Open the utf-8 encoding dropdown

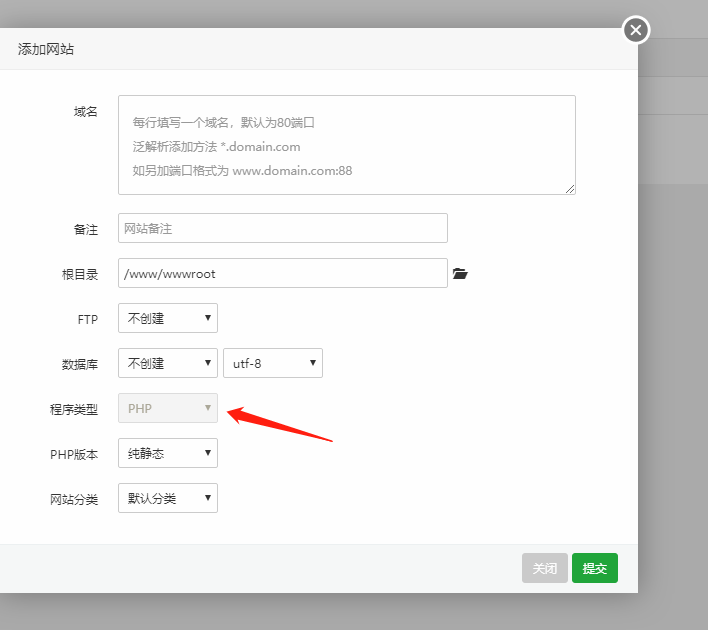point(272,363)
